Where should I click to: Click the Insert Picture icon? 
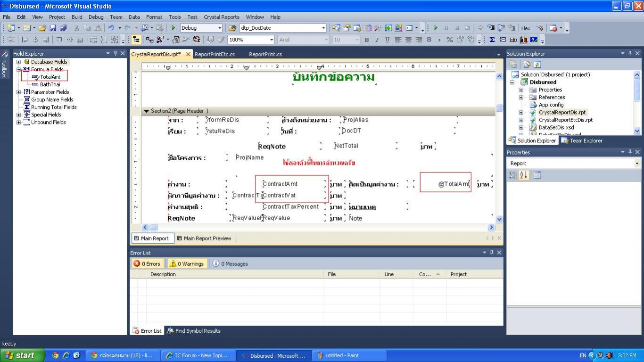[x=534, y=40]
